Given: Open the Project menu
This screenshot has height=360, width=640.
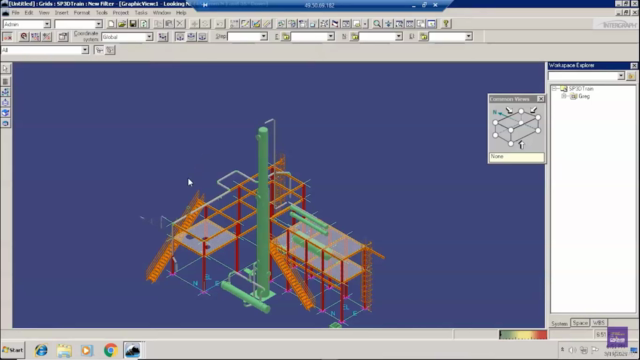Looking at the screenshot, I should [x=120, y=13].
